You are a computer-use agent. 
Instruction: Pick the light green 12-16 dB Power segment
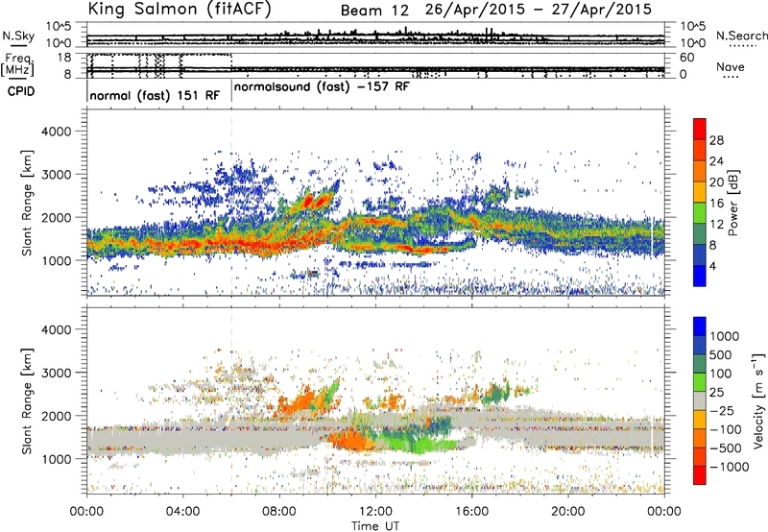(700, 212)
